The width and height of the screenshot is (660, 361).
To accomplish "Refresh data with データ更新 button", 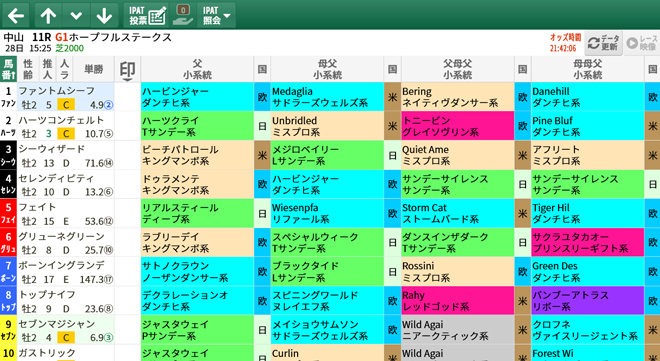I will click(x=604, y=43).
